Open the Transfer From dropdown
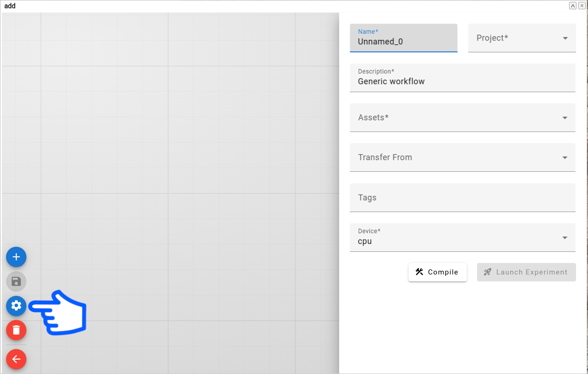588x374 pixels. 564,157
